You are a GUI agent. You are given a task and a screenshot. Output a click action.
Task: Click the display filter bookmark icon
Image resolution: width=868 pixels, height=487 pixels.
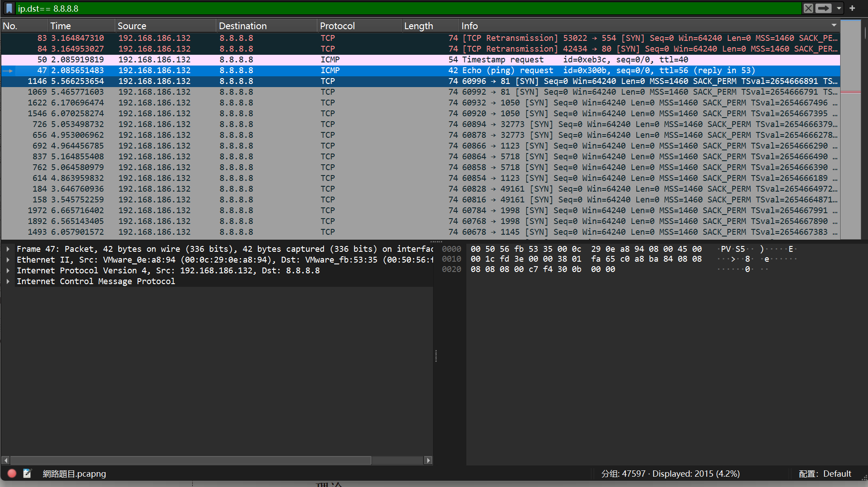9,9
